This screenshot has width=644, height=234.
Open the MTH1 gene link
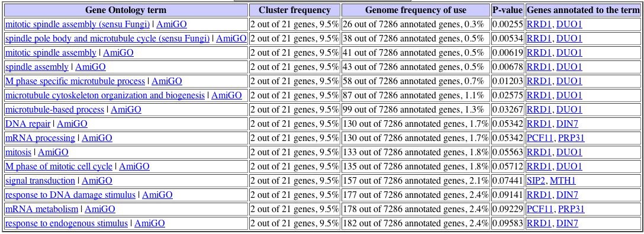coord(563,181)
